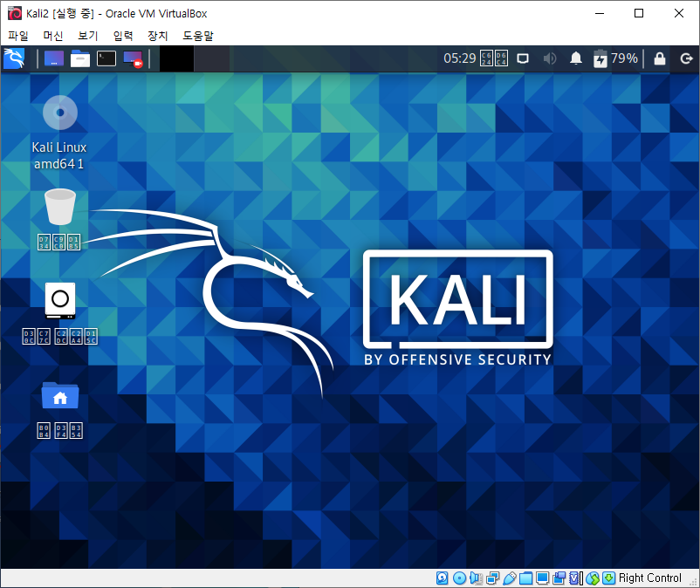Open the notifications bell icon

coord(576,58)
